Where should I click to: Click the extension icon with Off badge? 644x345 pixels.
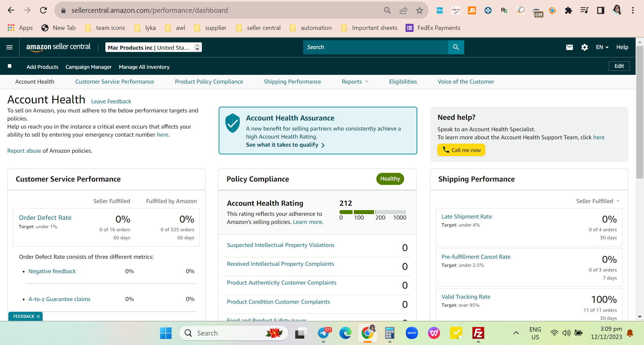(538, 12)
